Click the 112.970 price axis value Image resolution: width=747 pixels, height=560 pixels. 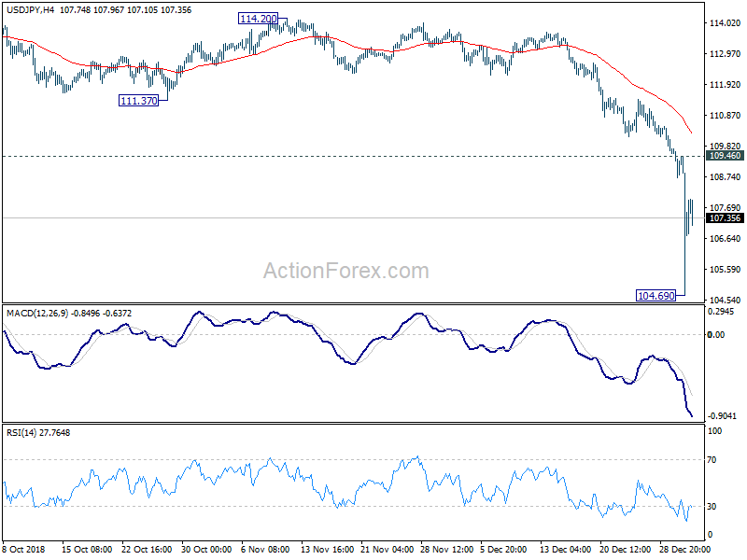coord(726,54)
